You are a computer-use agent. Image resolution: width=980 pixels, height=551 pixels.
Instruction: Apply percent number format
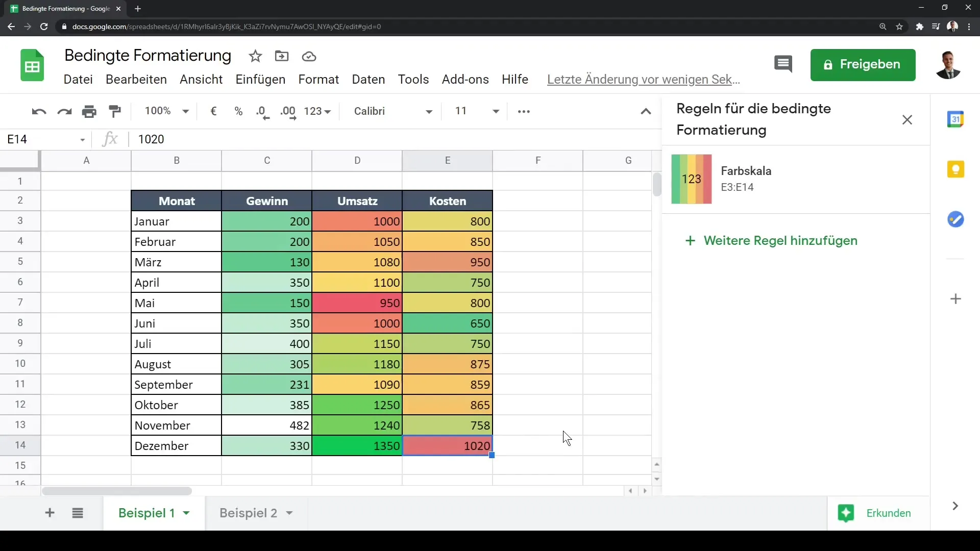(238, 111)
